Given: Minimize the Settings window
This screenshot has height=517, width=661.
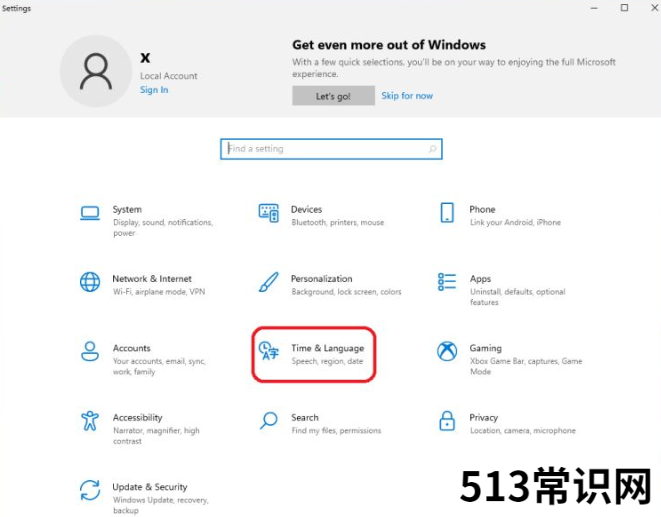Looking at the screenshot, I should coord(594,8).
